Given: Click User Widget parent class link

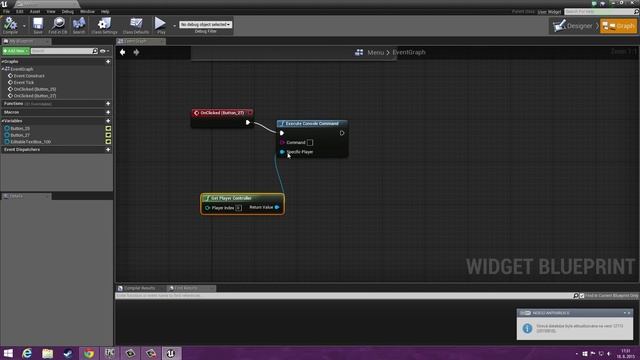Looking at the screenshot, I should (x=549, y=12).
